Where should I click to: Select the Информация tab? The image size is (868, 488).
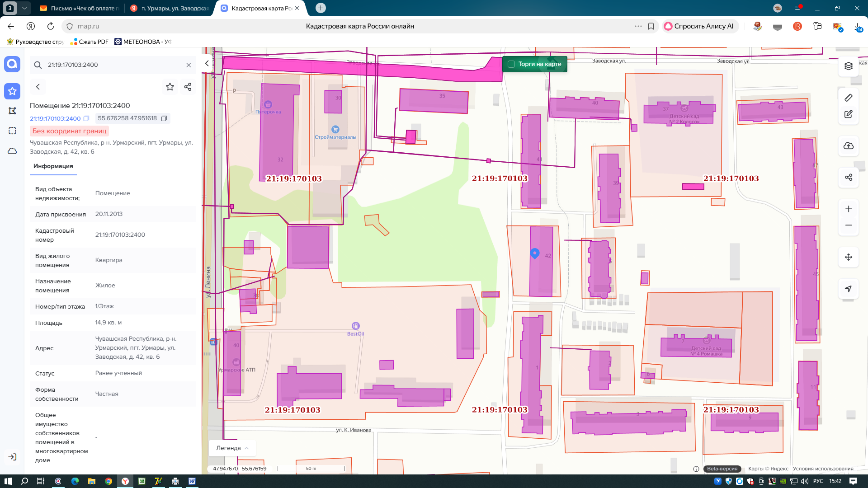pyautogui.click(x=53, y=166)
